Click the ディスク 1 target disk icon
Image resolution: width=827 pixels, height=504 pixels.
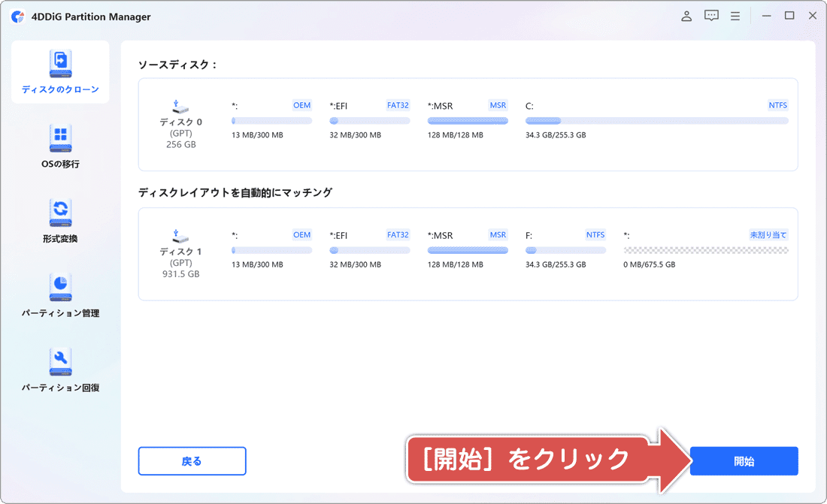coord(180,237)
